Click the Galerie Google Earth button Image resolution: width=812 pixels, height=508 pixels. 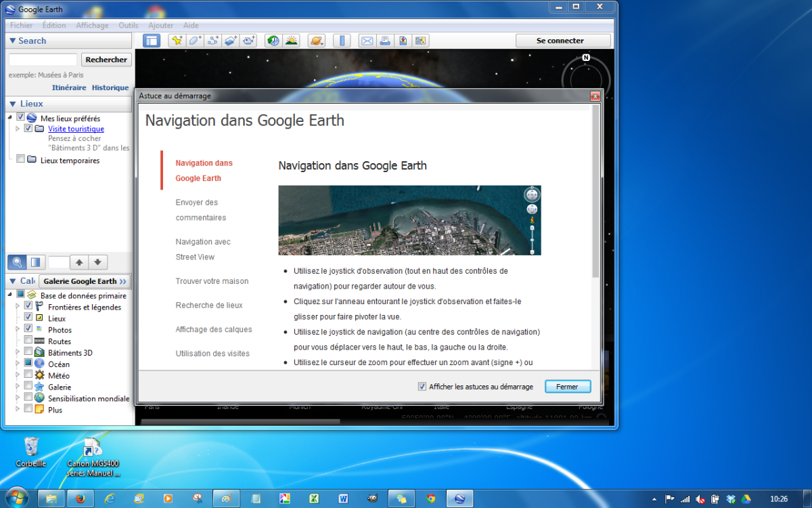click(85, 281)
